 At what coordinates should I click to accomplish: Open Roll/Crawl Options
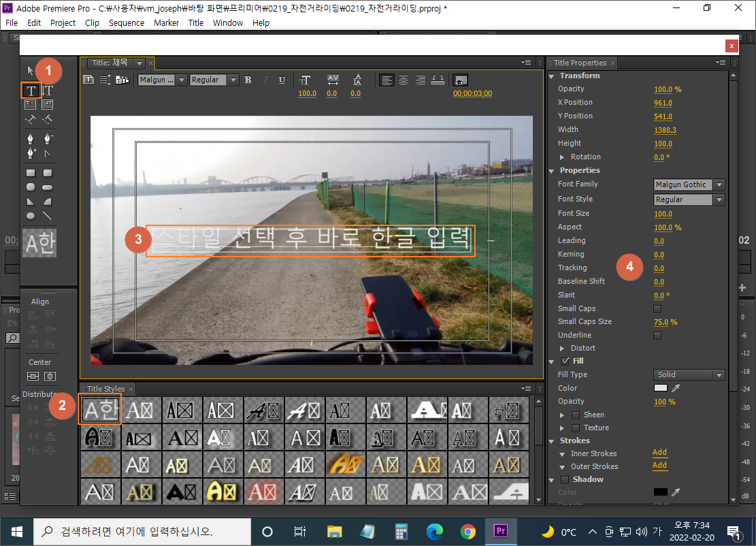coord(105,80)
